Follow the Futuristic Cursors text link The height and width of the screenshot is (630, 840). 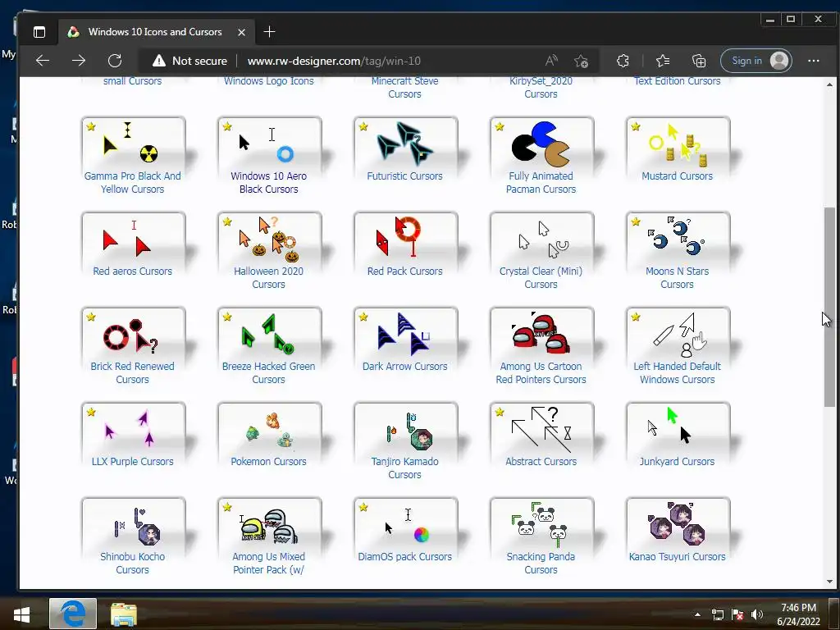(x=405, y=176)
